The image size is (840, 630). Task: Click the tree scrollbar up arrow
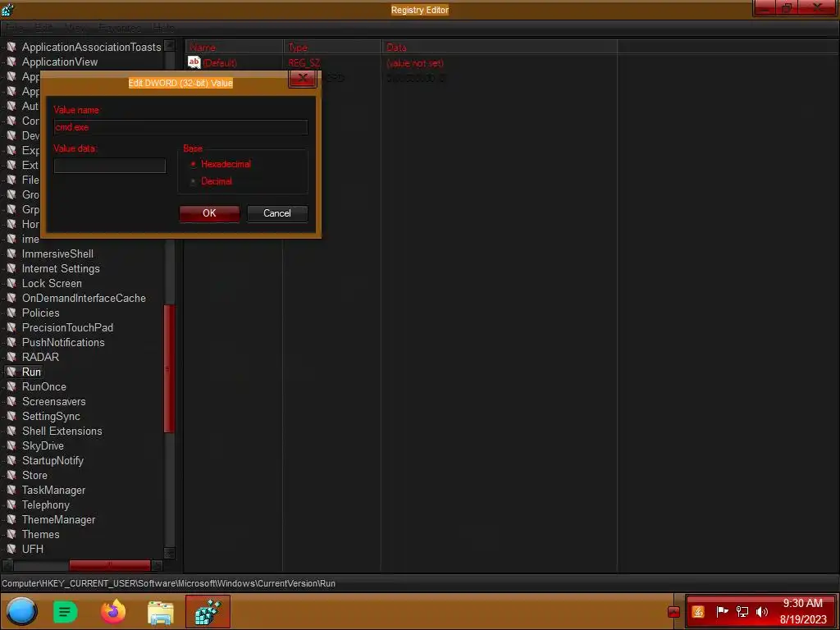169,45
